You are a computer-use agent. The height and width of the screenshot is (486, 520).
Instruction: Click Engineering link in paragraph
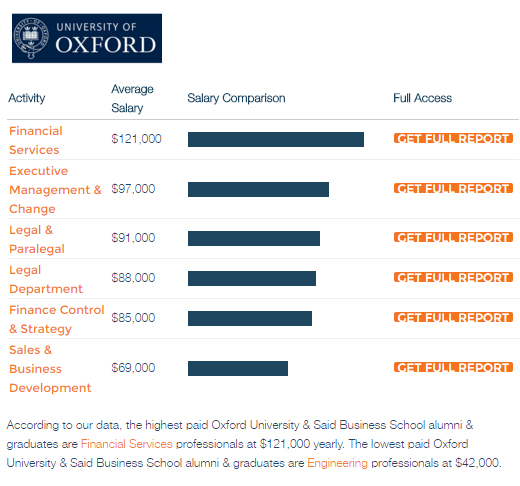click(x=337, y=463)
